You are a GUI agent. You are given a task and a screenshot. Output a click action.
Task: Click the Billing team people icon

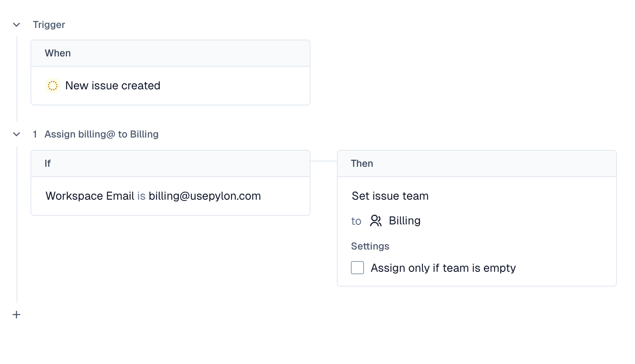point(376,221)
